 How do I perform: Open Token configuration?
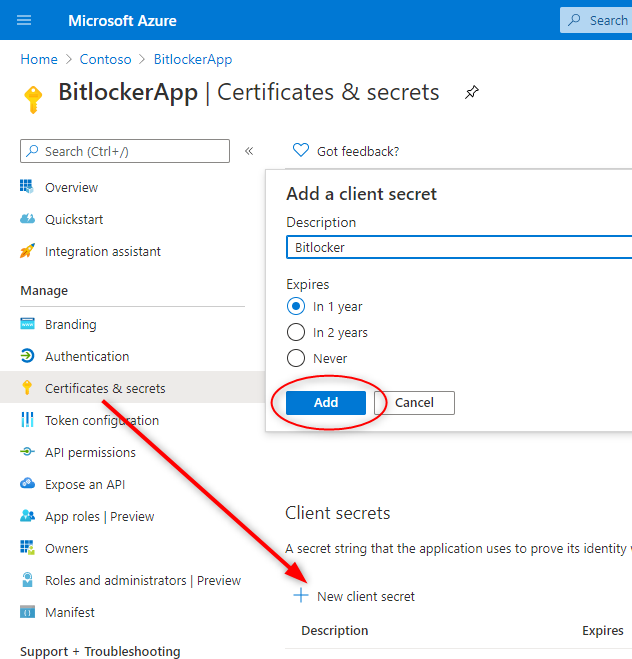tap(102, 420)
